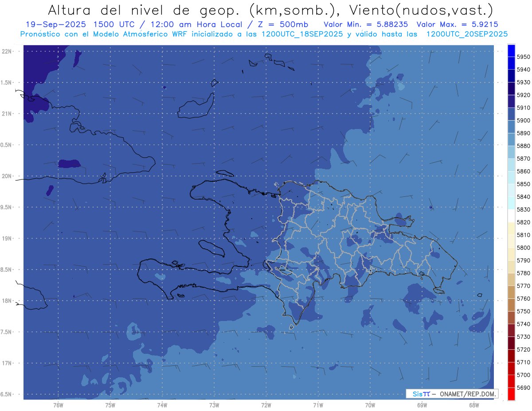Click the '5700' color bar label
The image size is (532, 411).
pos(524,375)
